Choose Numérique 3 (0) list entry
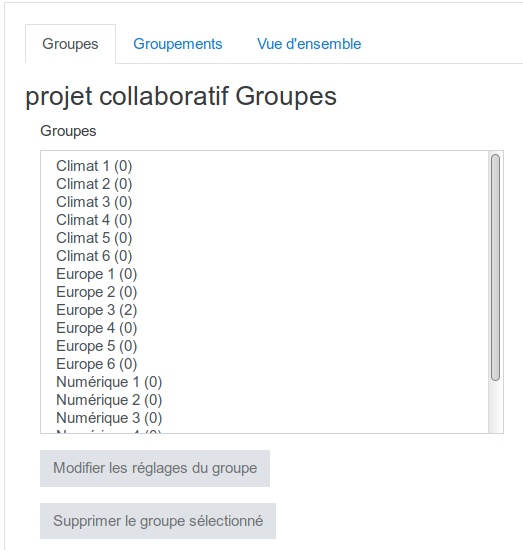 point(264,418)
